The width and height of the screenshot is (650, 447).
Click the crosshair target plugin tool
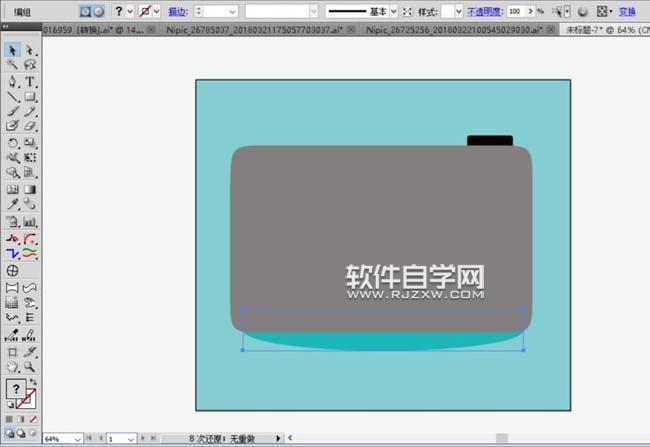pos(12,271)
